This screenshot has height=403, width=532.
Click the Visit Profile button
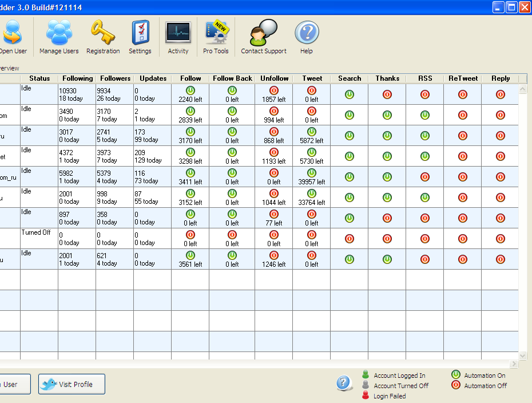[x=73, y=384]
